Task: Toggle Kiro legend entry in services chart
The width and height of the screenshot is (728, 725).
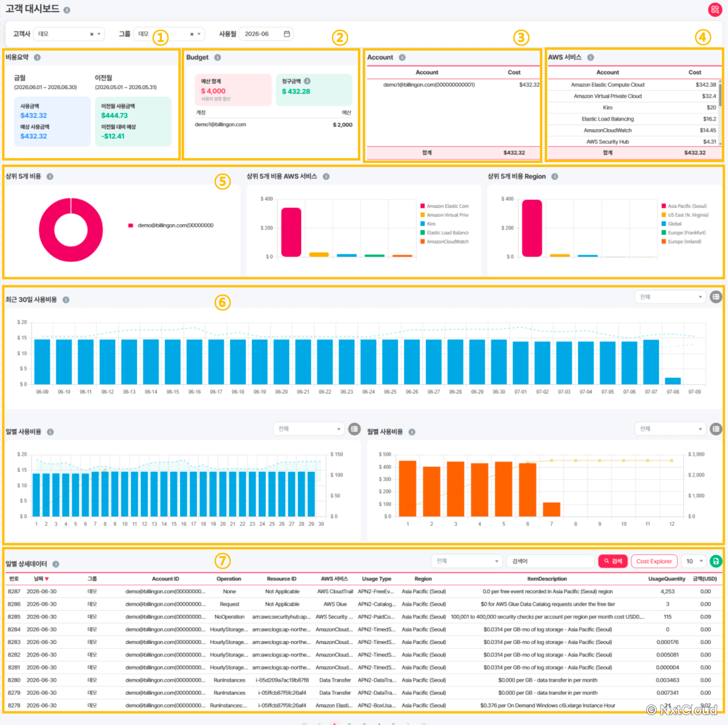Action: click(428, 224)
